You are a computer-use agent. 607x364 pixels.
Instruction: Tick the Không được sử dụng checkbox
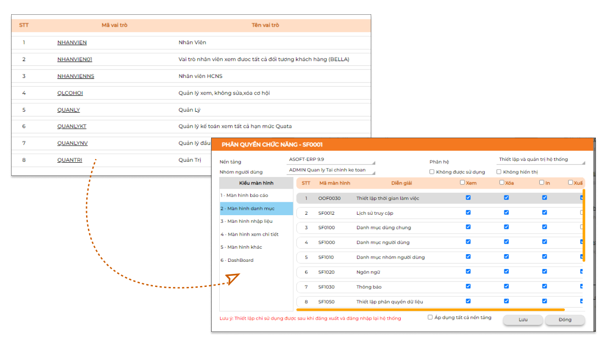[432, 172]
